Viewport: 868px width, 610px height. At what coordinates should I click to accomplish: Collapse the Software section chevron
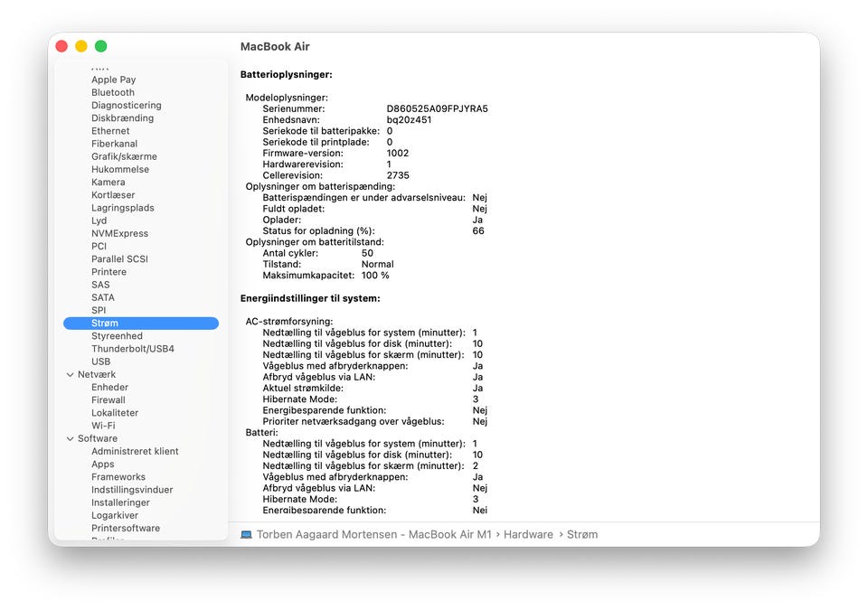(x=71, y=439)
